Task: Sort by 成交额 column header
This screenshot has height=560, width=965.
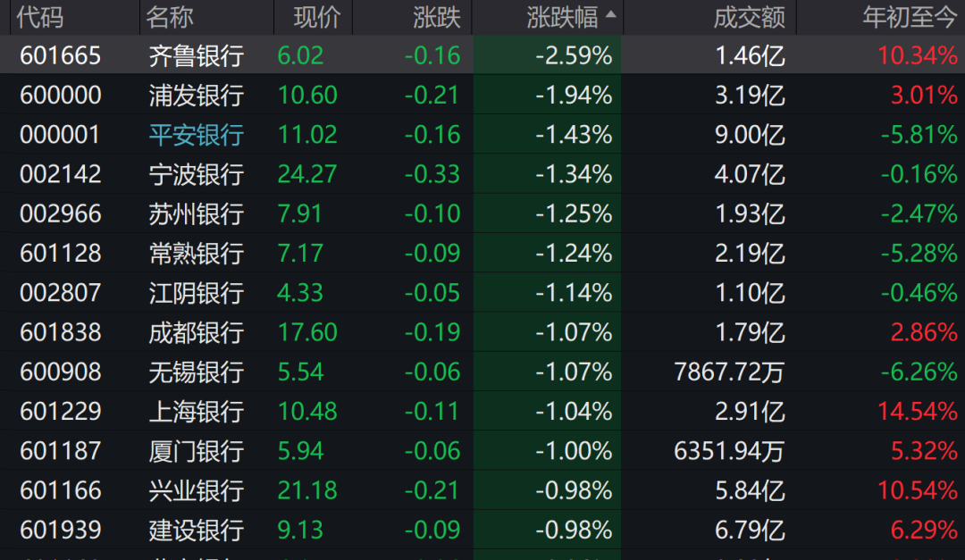Action: [749, 17]
